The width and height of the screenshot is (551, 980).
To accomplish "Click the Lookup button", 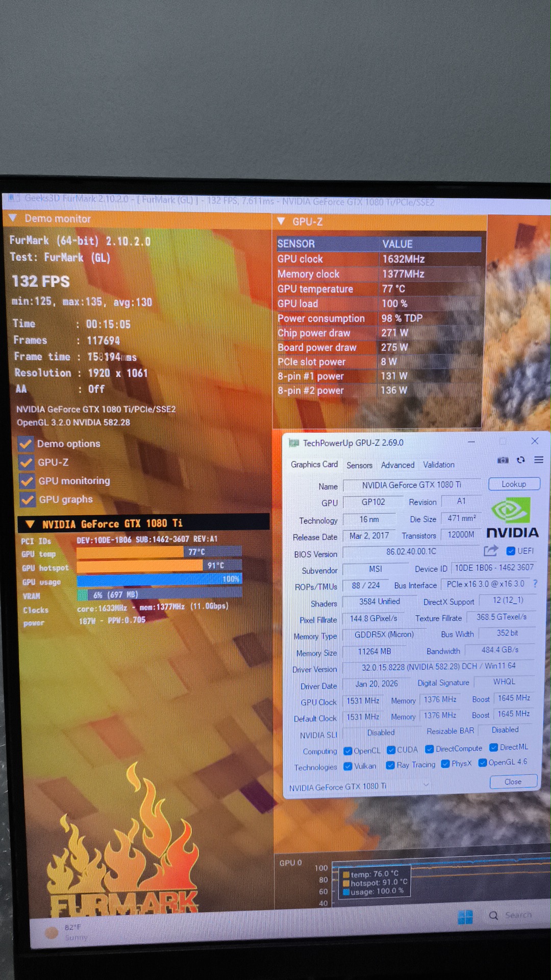I will [x=514, y=484].
